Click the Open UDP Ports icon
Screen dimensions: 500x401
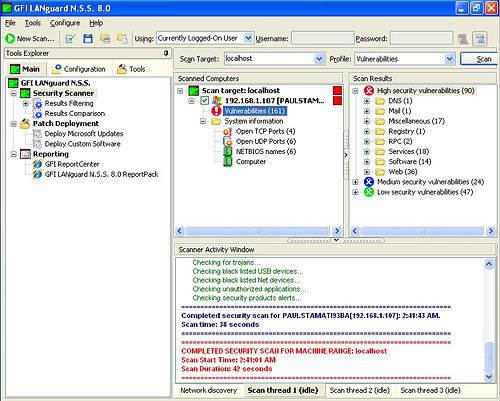[x=228, y=141]
